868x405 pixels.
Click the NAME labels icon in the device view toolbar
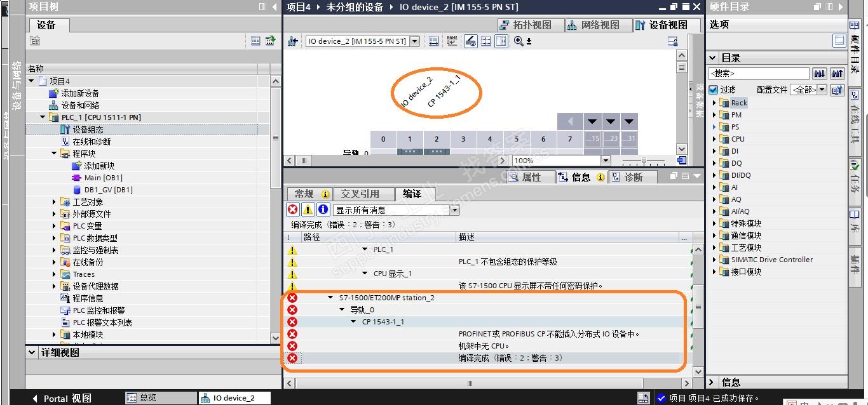tap(452, 41)
